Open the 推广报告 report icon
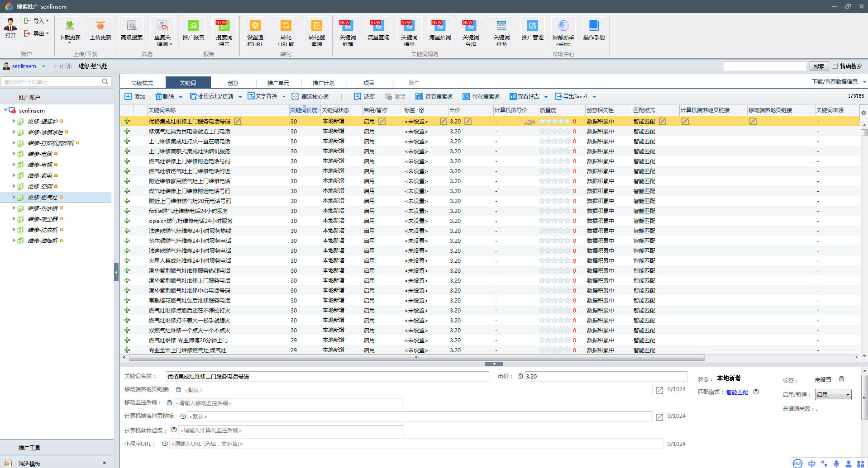Screen dimensions: 868x468 193,26
